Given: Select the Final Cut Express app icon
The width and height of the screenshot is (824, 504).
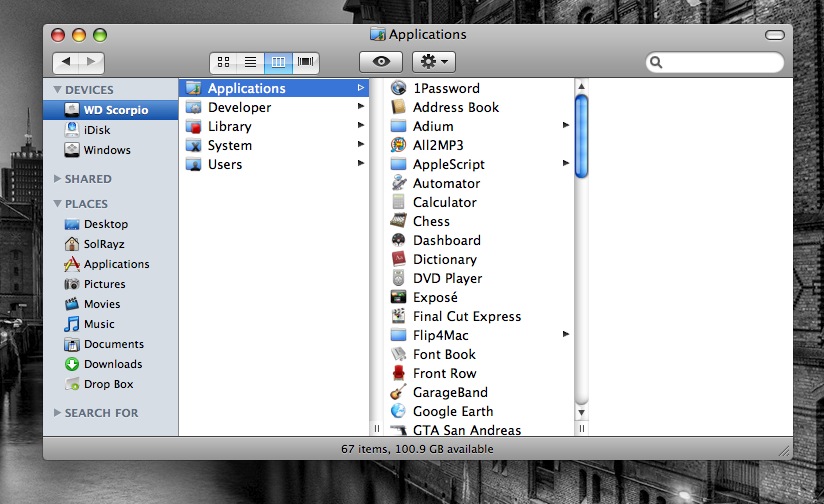Looking at the screenshot, I should [x=398, y=316].
